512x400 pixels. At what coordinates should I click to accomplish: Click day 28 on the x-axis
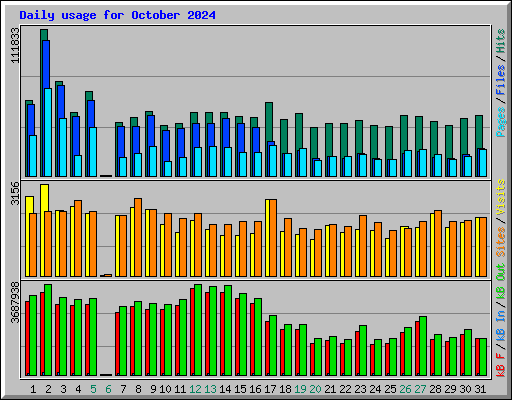(435, 389)
